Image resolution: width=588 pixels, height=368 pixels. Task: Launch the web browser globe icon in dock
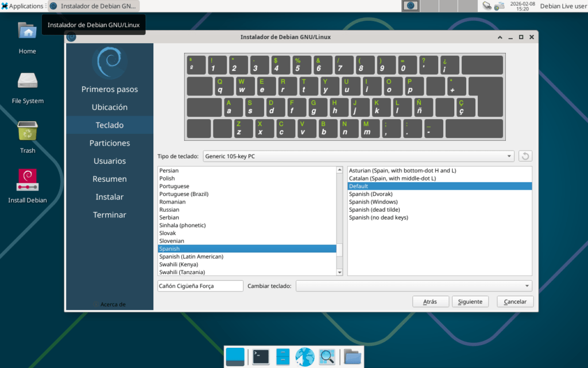pos(305,356)
